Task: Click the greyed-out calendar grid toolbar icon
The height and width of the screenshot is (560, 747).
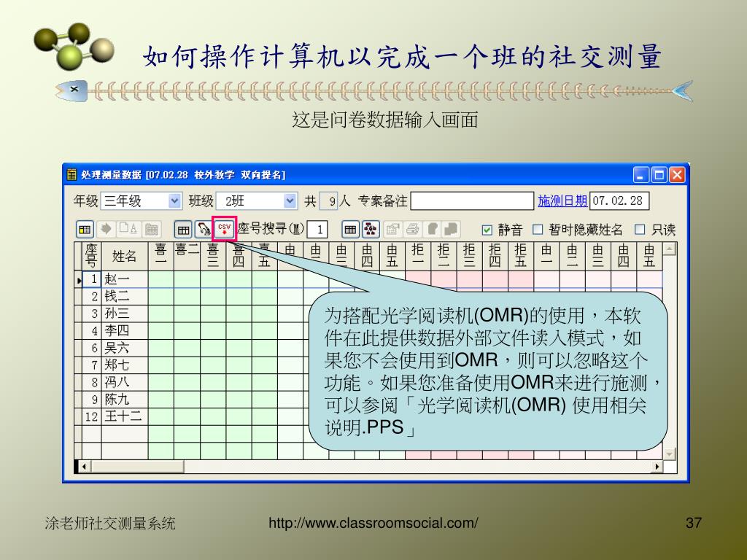Action: (x=152, y=229)
